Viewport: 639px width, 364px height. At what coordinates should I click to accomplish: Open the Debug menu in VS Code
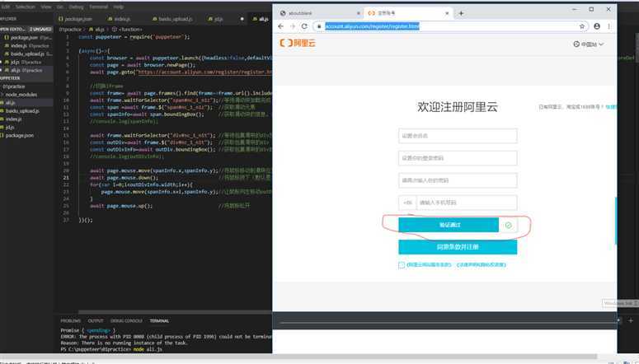[x=76, y=7]
